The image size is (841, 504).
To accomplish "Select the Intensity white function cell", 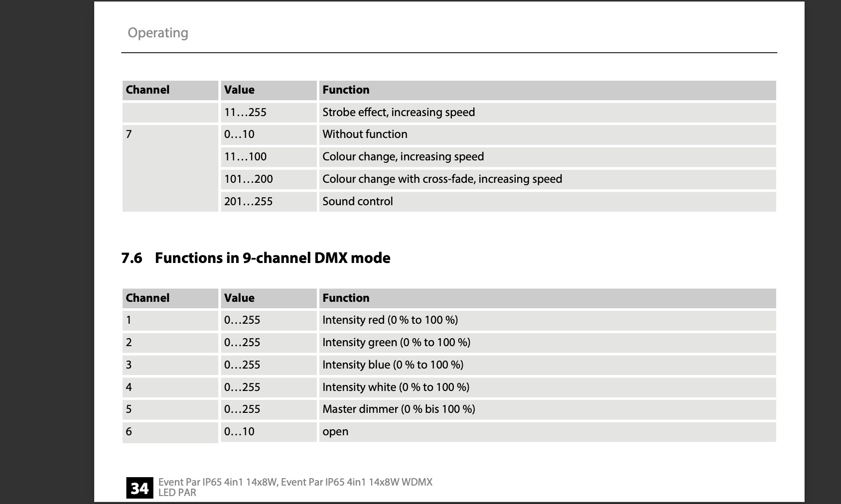I will click(x=548, y=387).
